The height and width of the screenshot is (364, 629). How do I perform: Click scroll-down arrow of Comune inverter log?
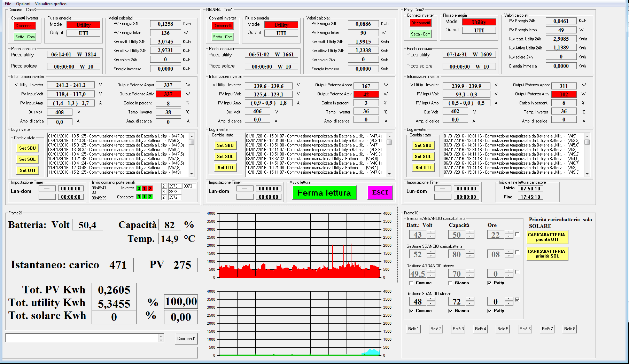pos(192,174)
